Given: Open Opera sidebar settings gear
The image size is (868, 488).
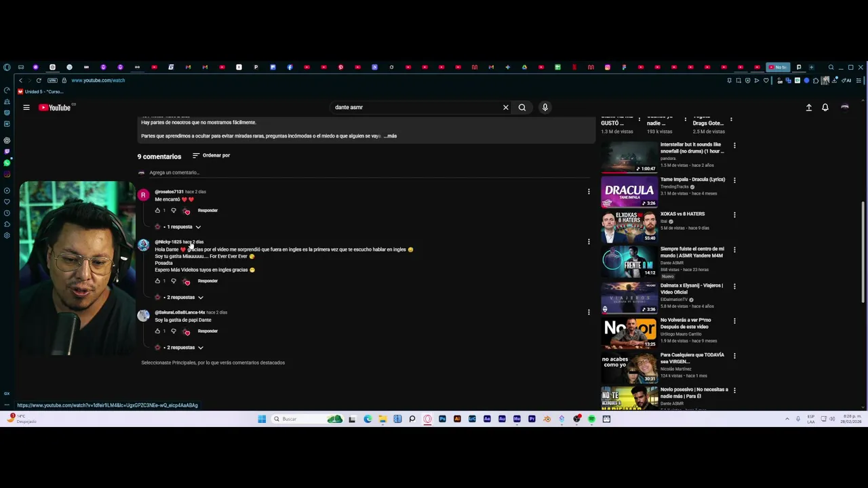Looking at the screenshot, I should point(7,235).
